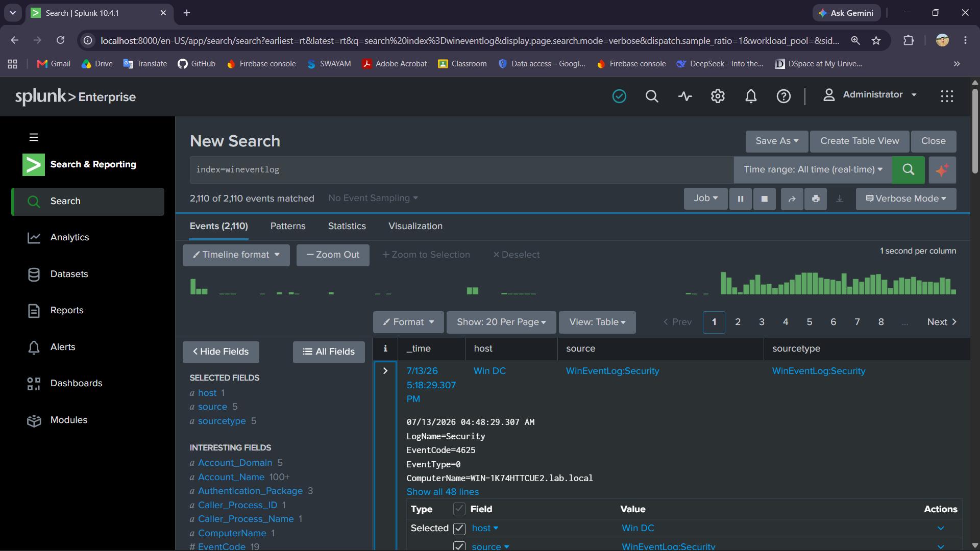Open the View: Table dropdown

coord(597,322)
